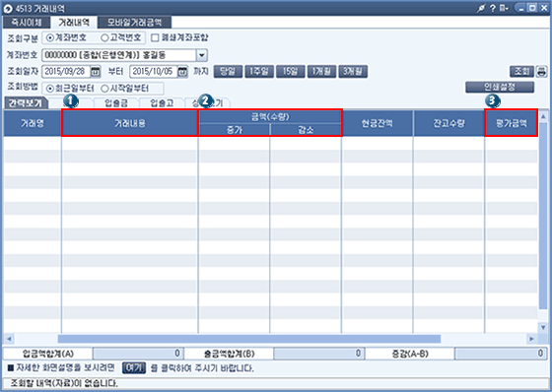Click the app logo icon in title bar
The width and height of the screenshot is (552, 392).
(8, 9)
